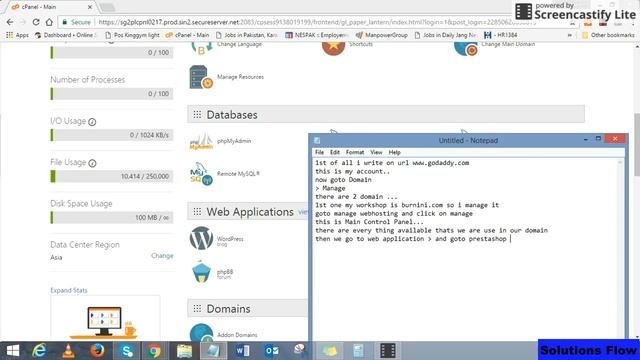The image size is (640, 360).
Task: Open Other bookmarks folder
Action: click(608, 35)
